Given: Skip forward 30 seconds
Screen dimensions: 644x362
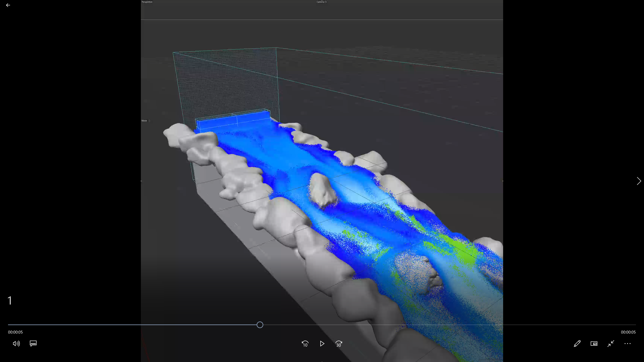Looking at the screenshot, I should pyautogui.click(x=339, y=344).
